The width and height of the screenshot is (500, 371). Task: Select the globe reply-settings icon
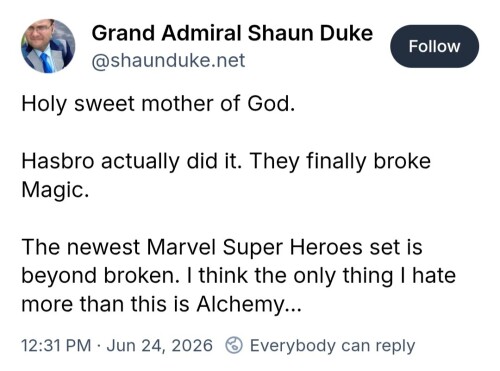234,345
